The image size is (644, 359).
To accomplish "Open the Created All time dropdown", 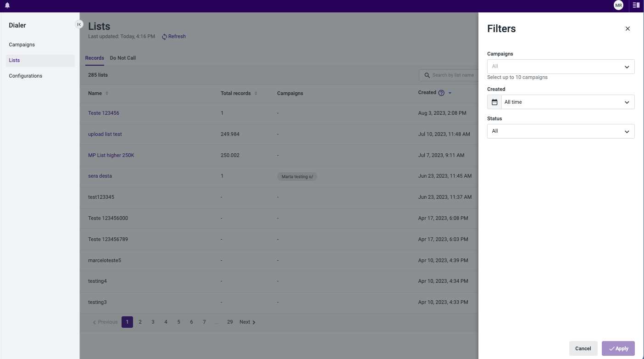I will click(568, 102).
